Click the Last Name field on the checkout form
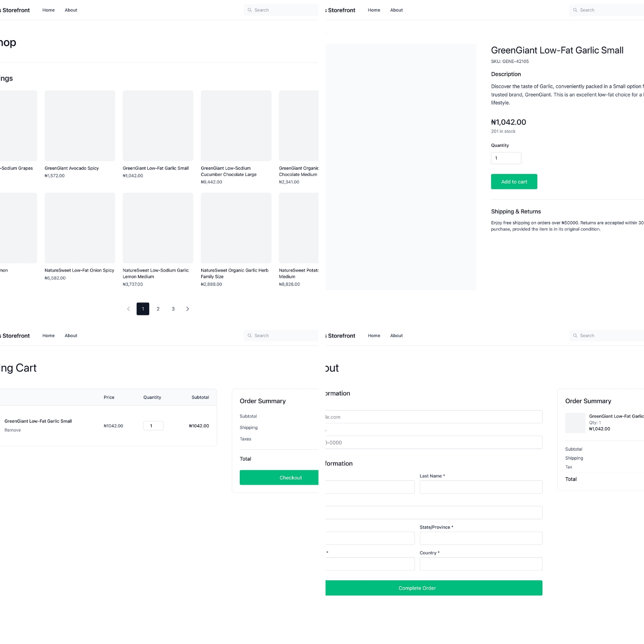The image size is (644, 644). (x=481, y=487)
